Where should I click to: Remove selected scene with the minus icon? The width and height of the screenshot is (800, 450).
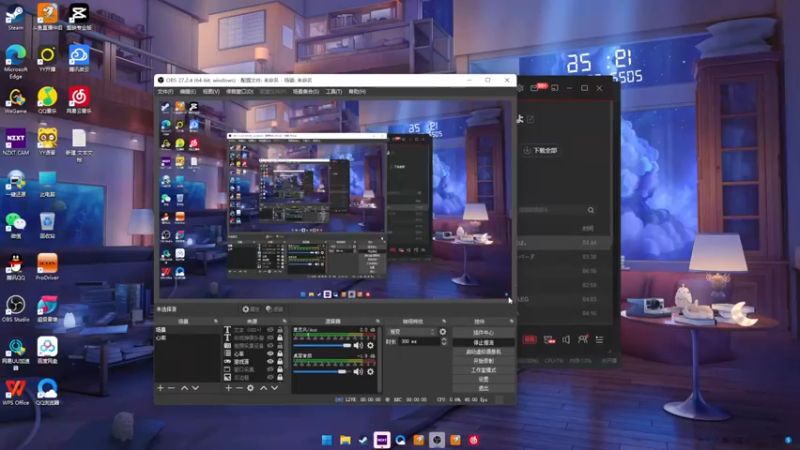point(171,388)
